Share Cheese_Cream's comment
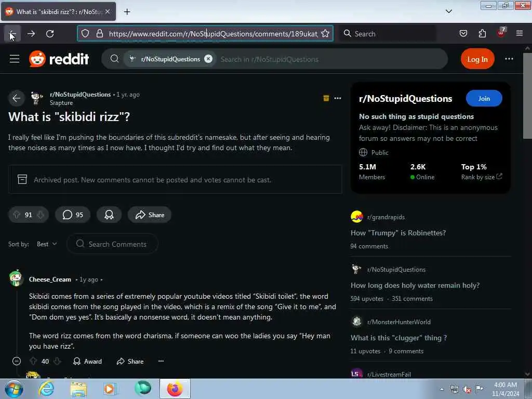 click(x=130, y=362)
